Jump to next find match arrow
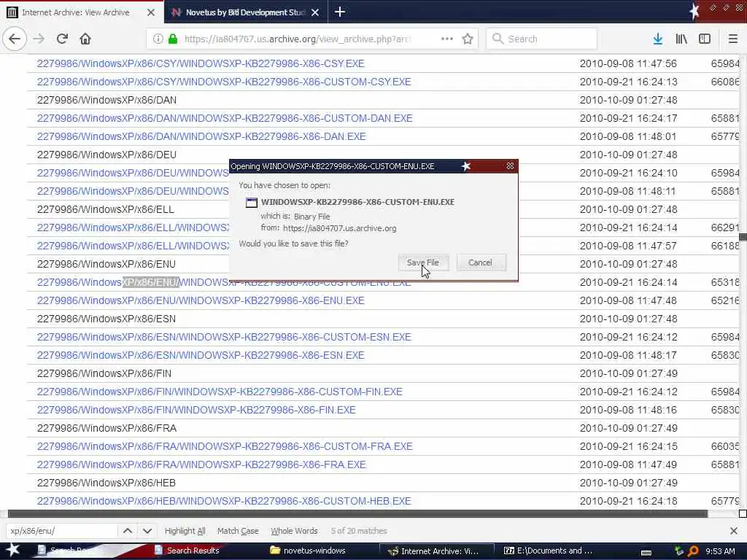 [x=147, y=531]
